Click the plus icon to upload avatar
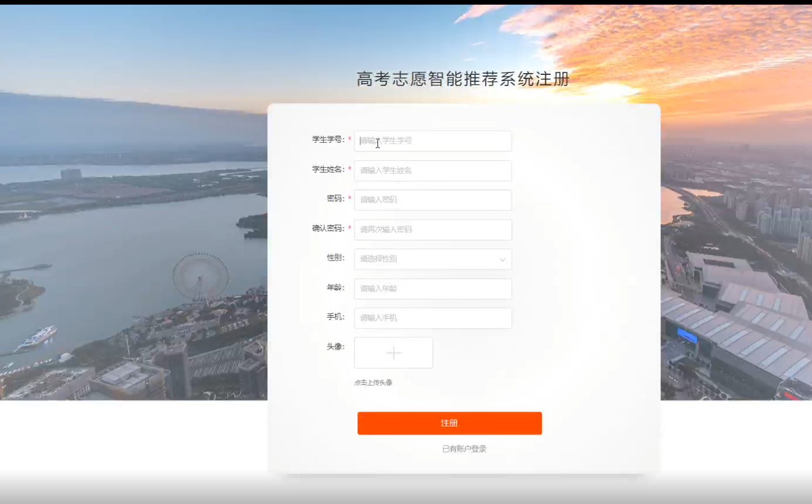 (393, 352)
